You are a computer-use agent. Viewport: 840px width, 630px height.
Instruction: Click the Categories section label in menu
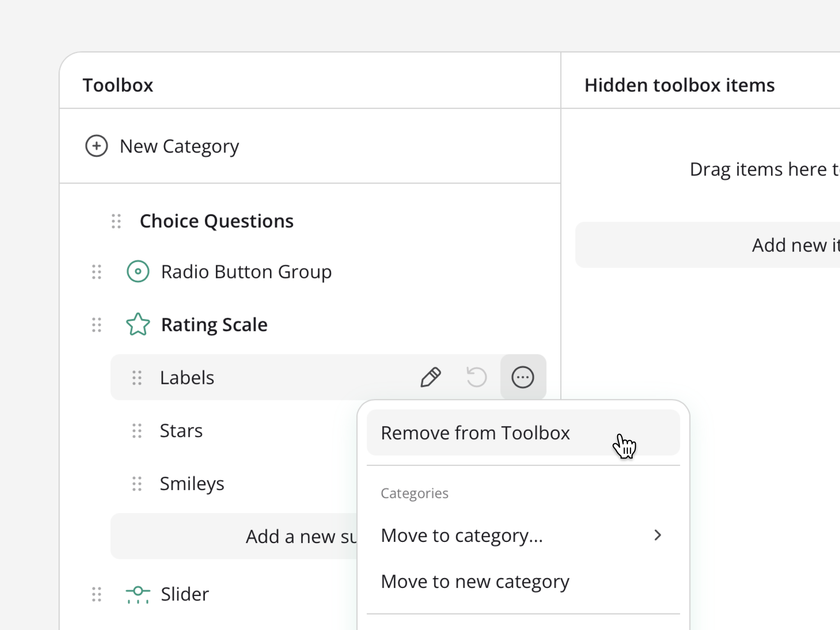(x=415, y=493)
